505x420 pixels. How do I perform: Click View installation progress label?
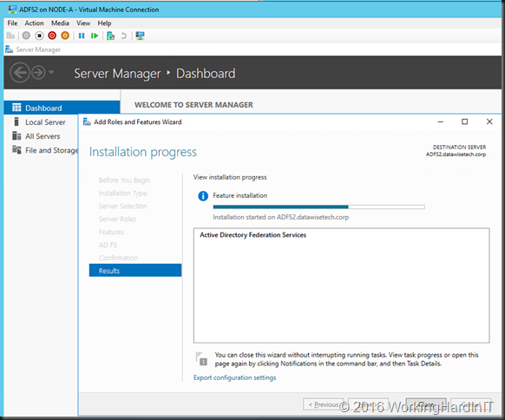tap(230, 177)
